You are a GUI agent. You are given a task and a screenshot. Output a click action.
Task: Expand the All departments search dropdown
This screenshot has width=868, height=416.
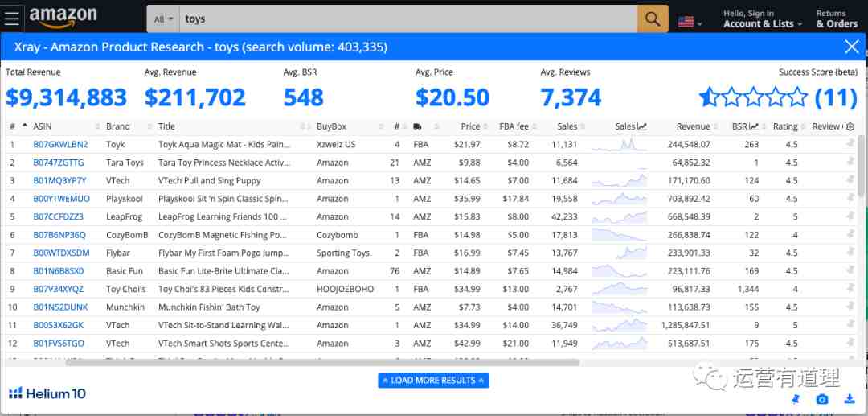163,19
